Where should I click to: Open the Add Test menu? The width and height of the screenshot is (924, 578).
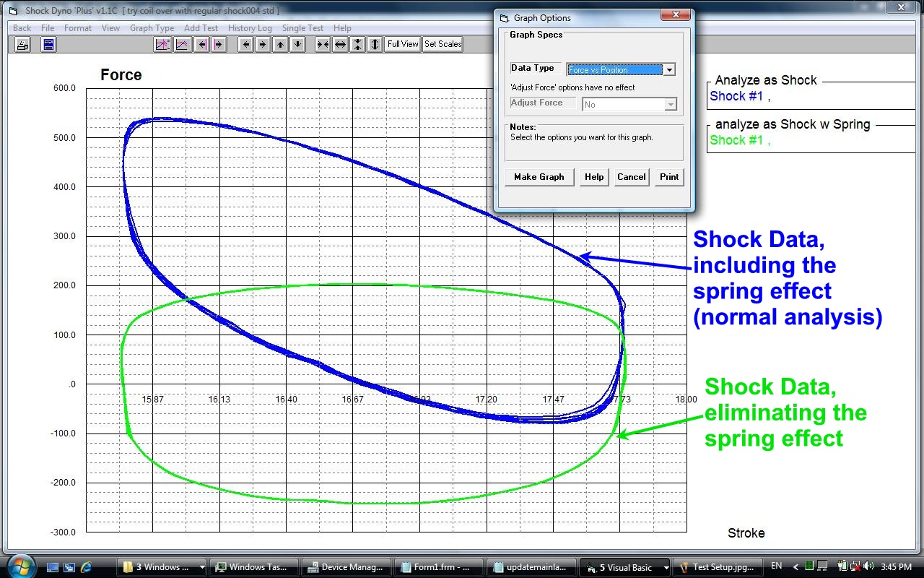201,28
